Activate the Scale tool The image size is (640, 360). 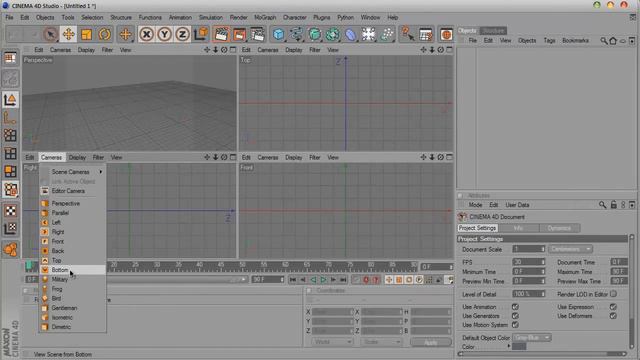86,34
